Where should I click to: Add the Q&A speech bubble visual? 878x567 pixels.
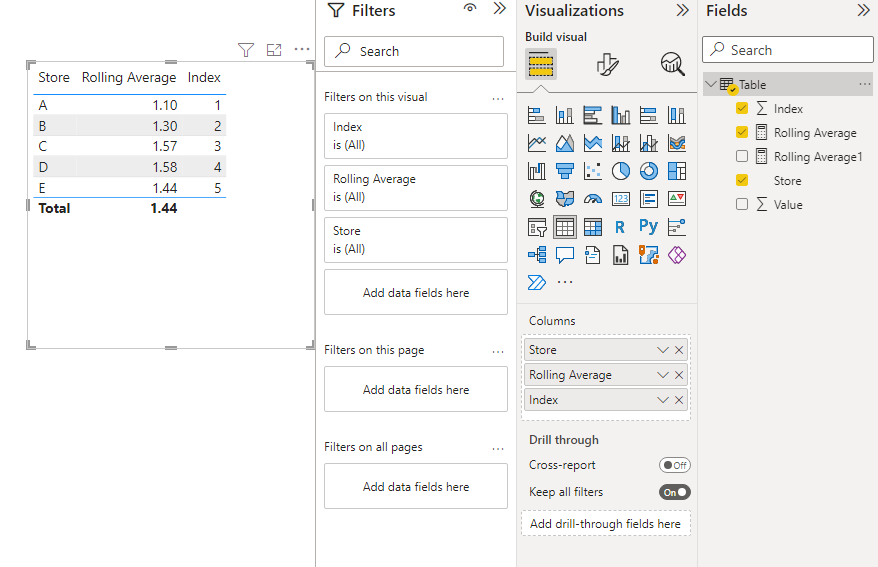point(564,255)
